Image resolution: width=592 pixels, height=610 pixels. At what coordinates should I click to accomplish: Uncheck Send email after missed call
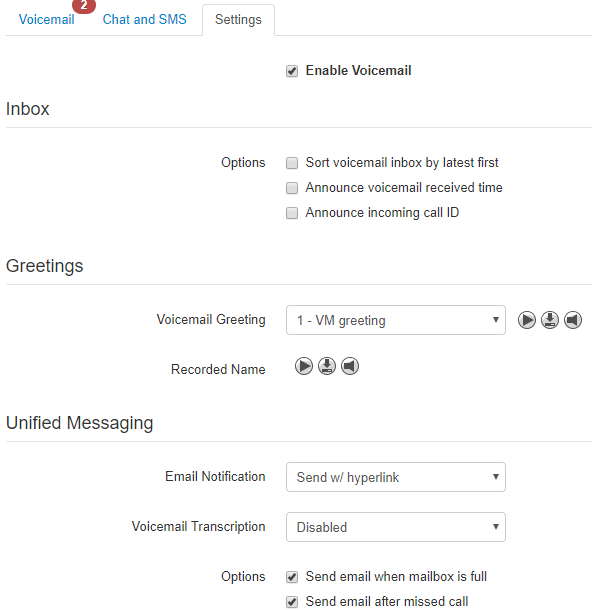coord(292,602)
